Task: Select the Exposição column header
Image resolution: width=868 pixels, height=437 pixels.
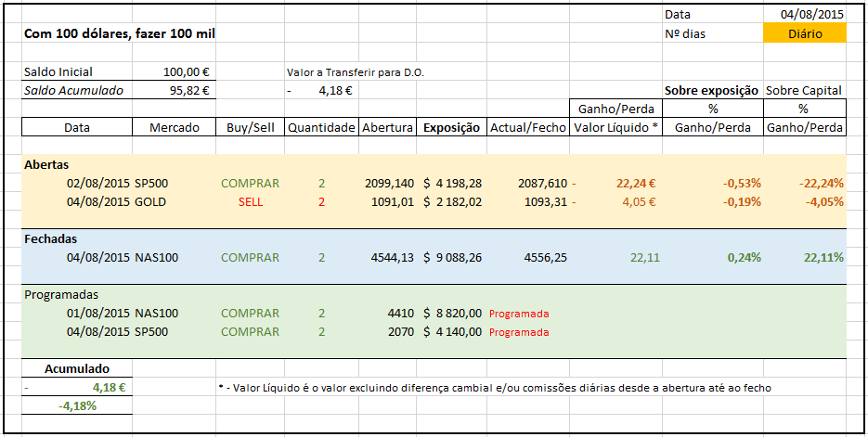Action: tap(450, 128)
